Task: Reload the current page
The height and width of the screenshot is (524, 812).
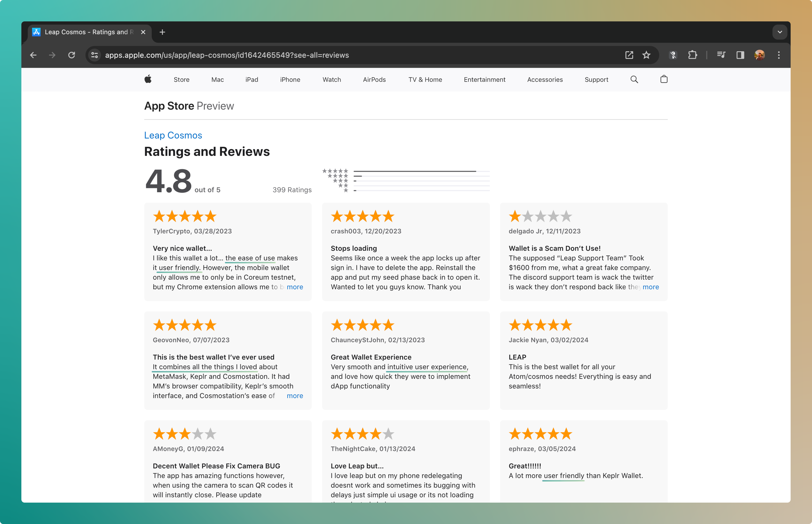Action: click(71, 55)
